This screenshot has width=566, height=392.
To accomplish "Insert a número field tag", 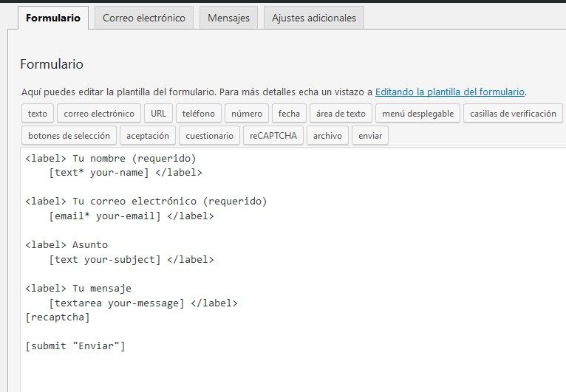I will tap(247, 114).
